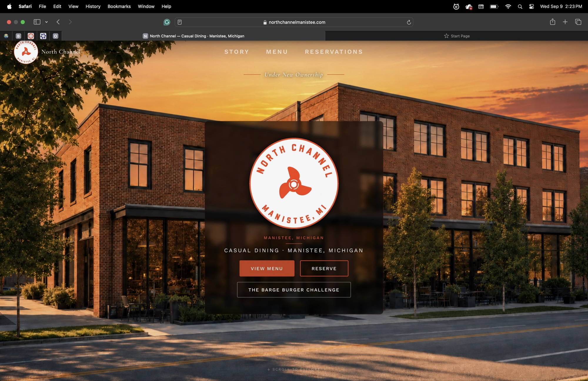Image resolution: width=588 pixels, height=381 pixels.
Task: Switch to the North Channel — Casual Dining tab
Action: (193, 36)
